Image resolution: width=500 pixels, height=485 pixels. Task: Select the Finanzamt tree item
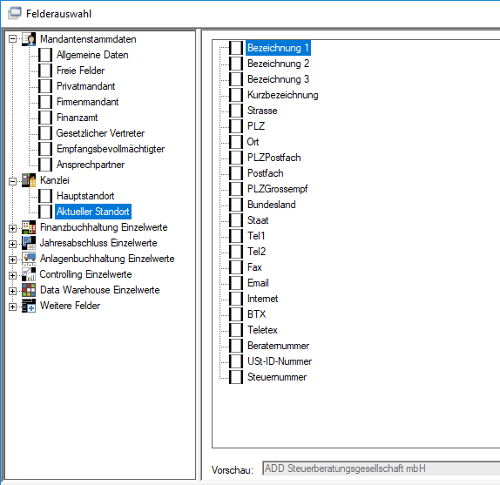77,118
